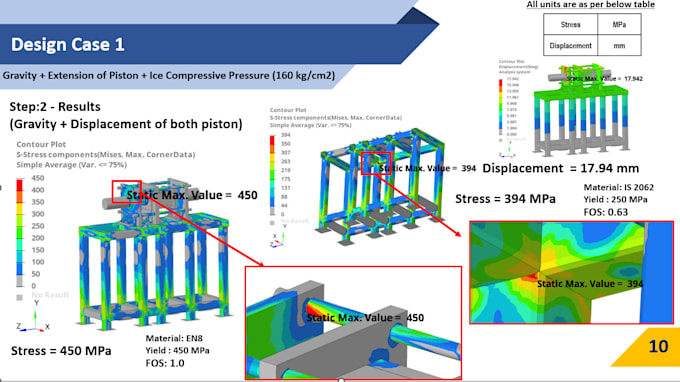Select the "Displacement = 17.94 mm" result text

pos(561,168)
